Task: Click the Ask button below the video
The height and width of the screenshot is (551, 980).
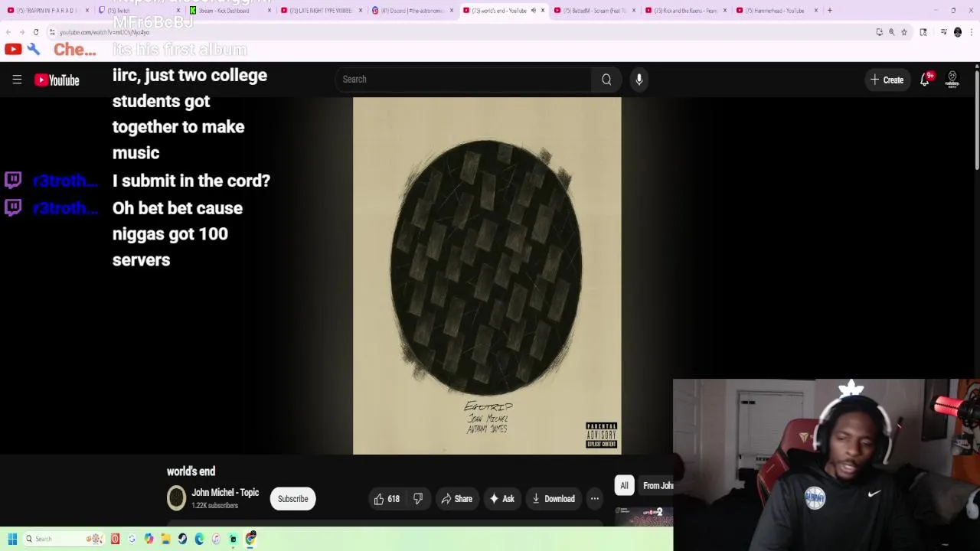Action: click(501, 499)
